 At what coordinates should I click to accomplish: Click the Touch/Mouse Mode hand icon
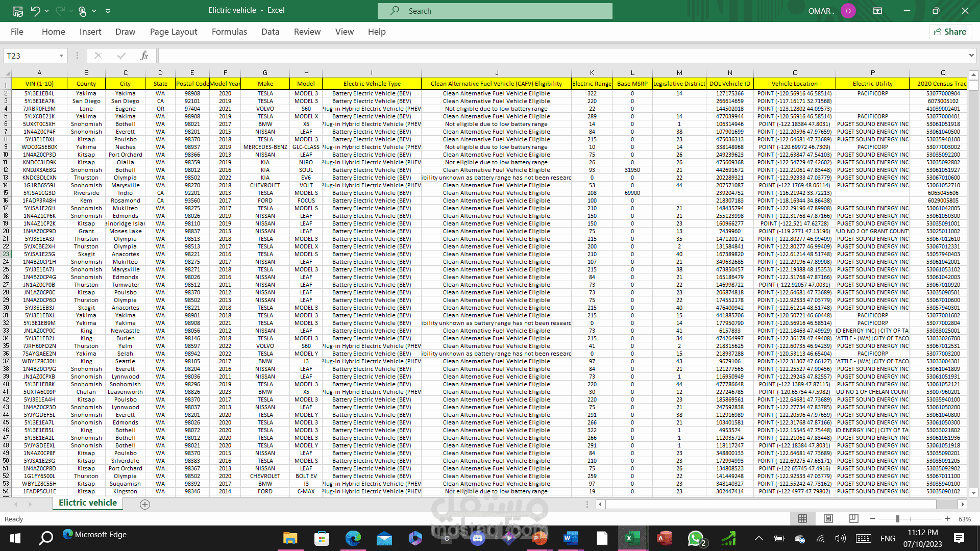82,11
